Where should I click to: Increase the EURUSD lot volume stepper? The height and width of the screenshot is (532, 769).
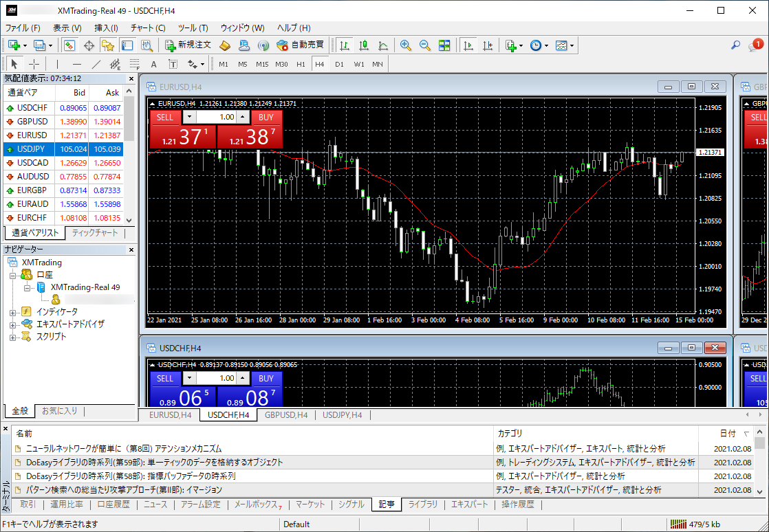[x=243, y=117]
